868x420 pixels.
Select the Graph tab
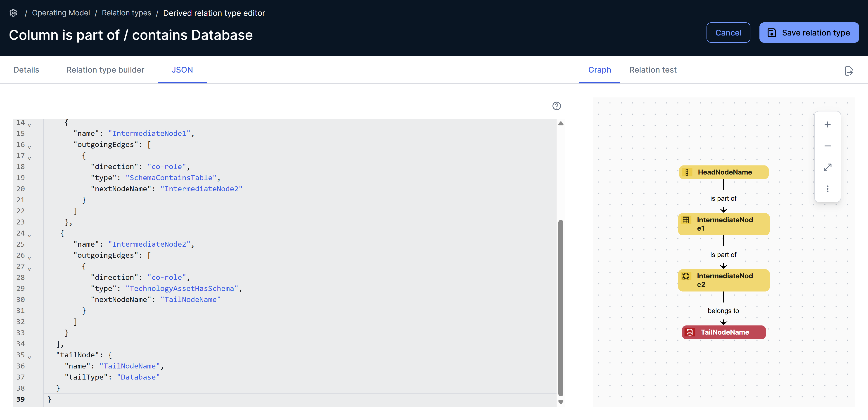click(x=600, y=70)
